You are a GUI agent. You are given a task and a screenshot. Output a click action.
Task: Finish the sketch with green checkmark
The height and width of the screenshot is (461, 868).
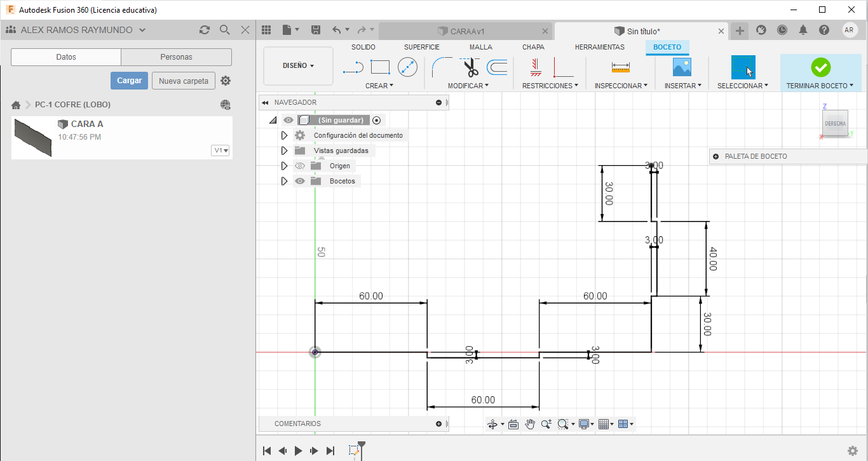click(x=820, y=67)
